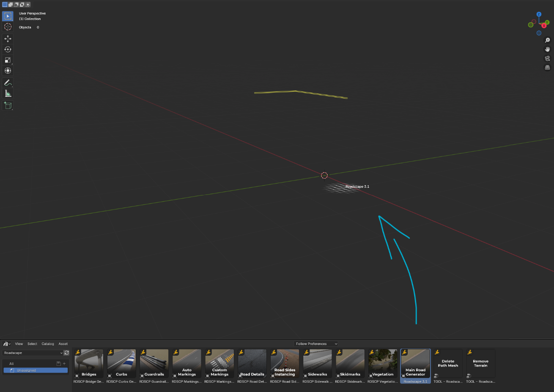This screenshot has height=392, width=554.
Task: Open the Roadscape asset library dropdown
Action: click(x=33, y=353)
